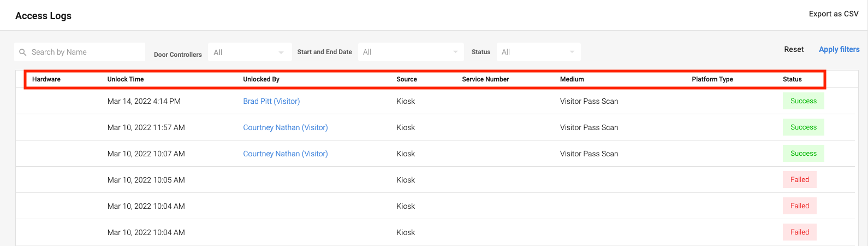Open Courtney Nathan link from 10:07 AM entry

point(286,154)
